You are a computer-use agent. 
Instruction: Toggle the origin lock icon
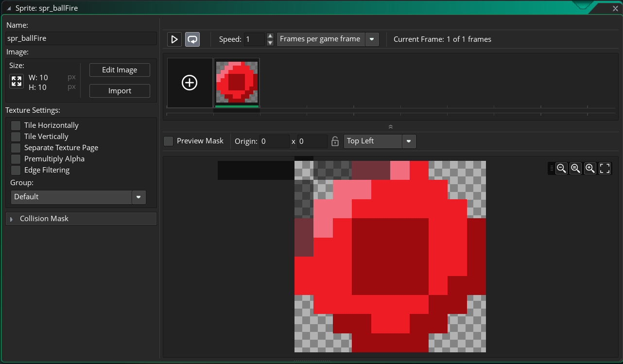click(x=335, y=141)
